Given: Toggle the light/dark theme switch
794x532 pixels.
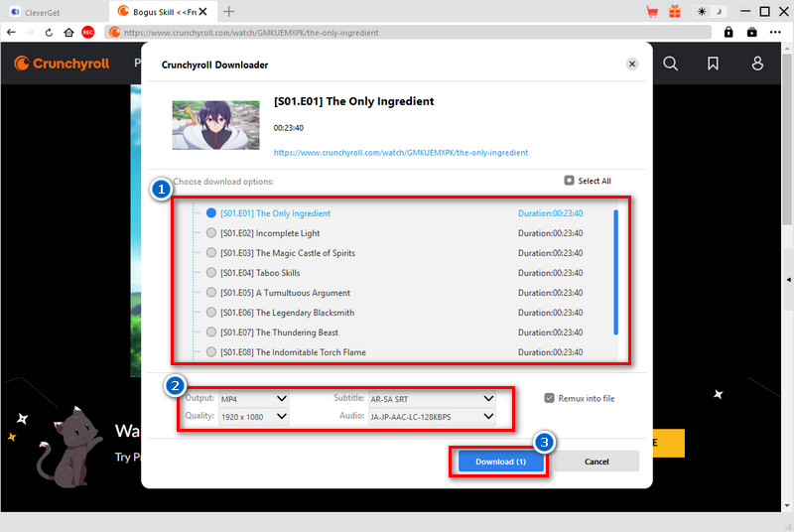Looking at the screenshot, I should pyautogui.click(x=710, y=12).
